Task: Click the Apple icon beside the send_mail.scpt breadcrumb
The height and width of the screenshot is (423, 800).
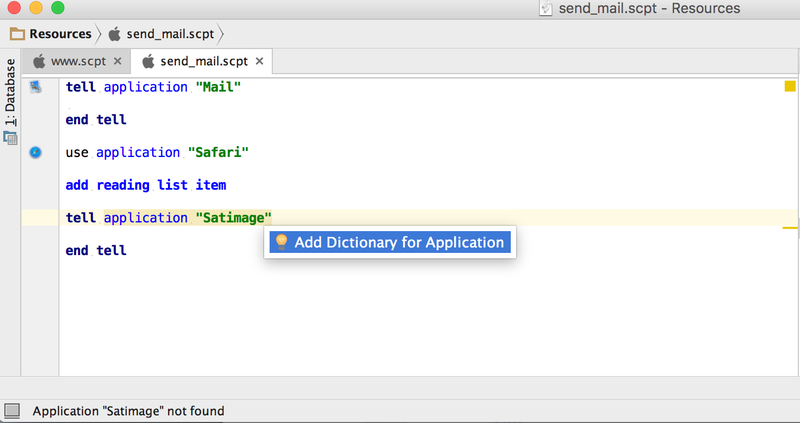Action: 115,34
